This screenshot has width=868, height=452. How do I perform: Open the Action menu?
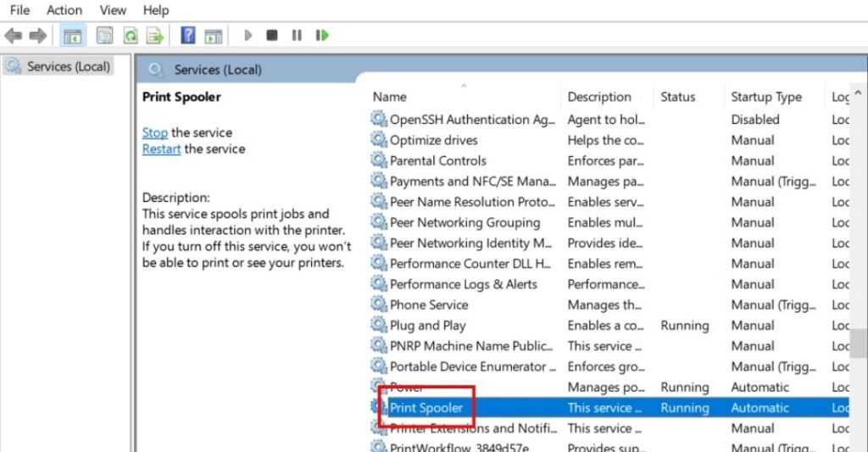click(x=64, y=10)
